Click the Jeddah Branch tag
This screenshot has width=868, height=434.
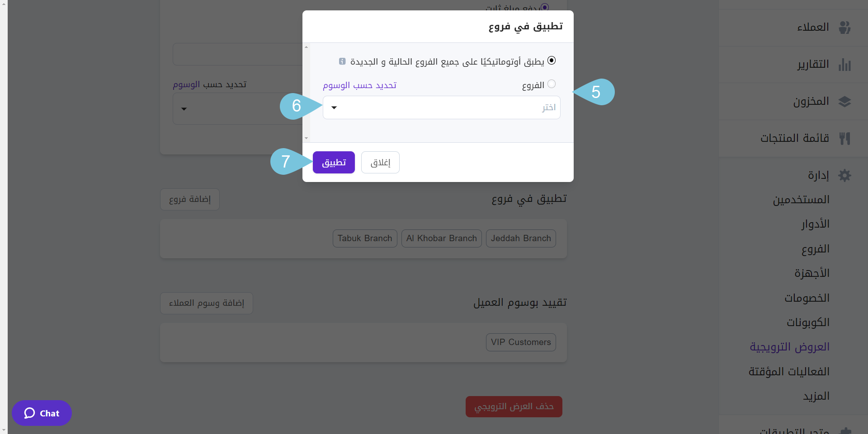(x=521, y=238)
